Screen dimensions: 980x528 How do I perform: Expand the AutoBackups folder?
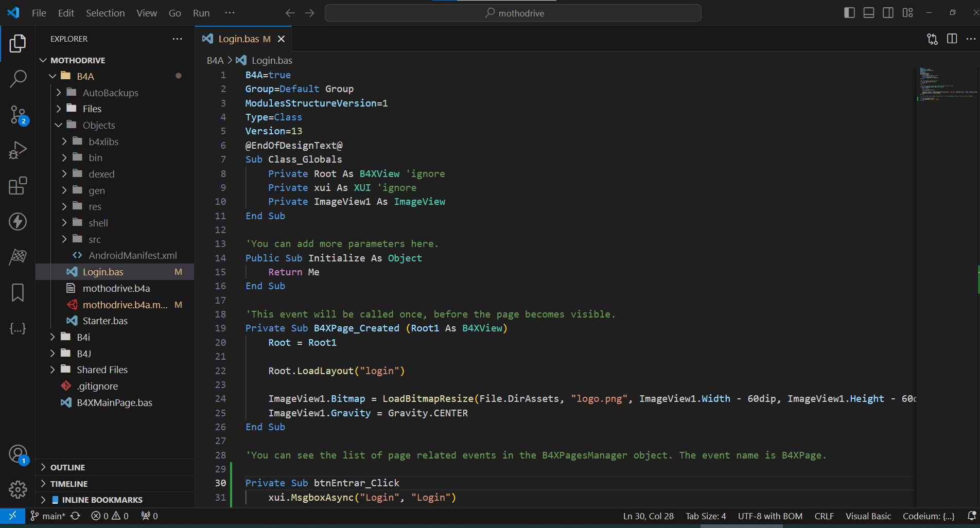pos(116,93)
